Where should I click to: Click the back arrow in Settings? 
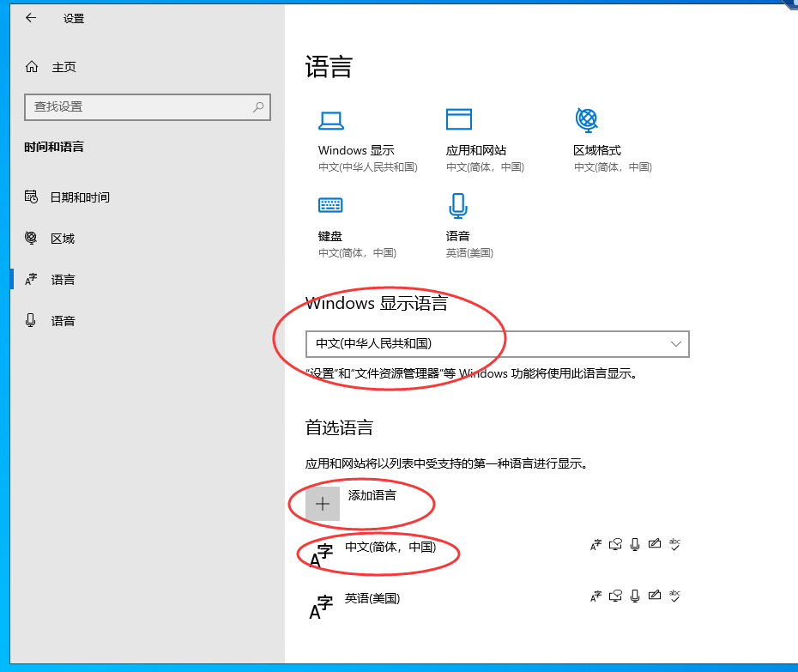(31, 18)
